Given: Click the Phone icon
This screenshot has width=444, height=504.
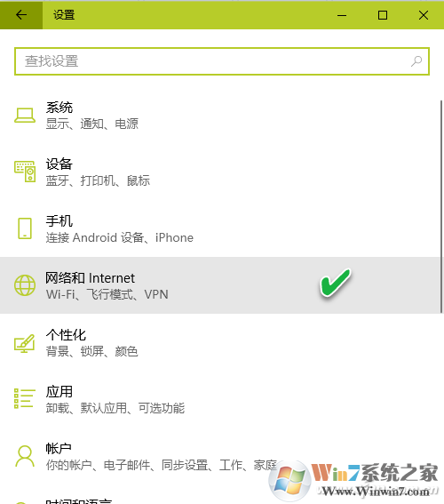Looking at the screenshot, I should tap(25, 228).
